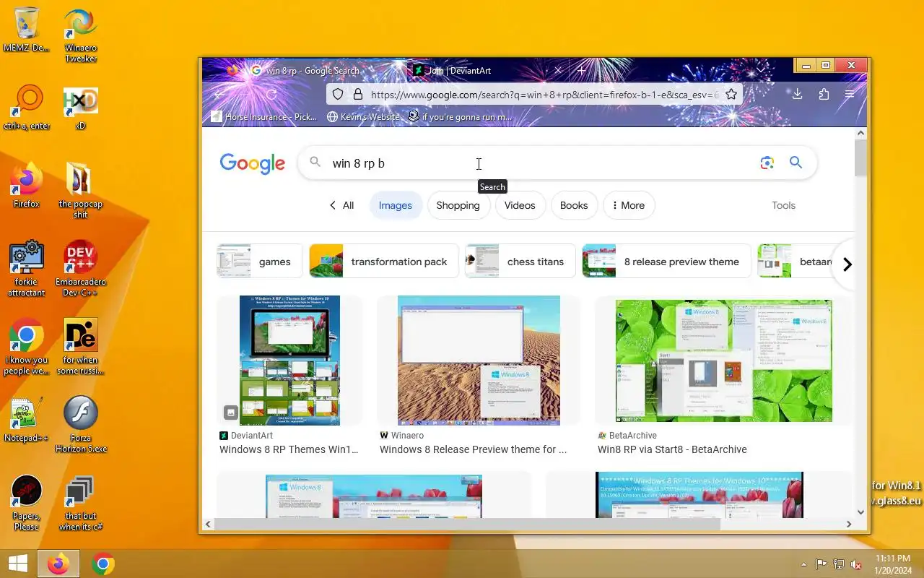
Task: Open the xD desktop shortcut
Action: (x=80, y=108)
